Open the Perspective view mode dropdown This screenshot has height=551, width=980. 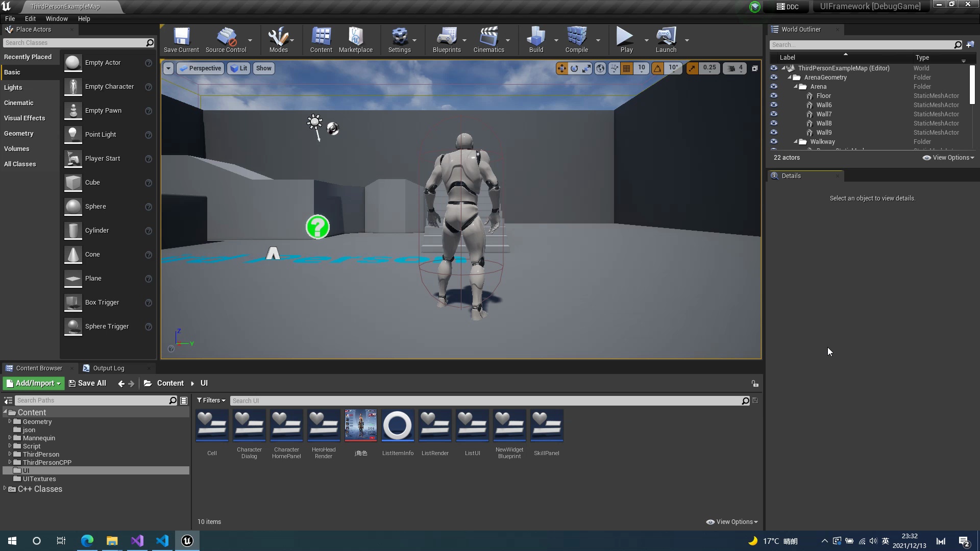coord(201,68)
